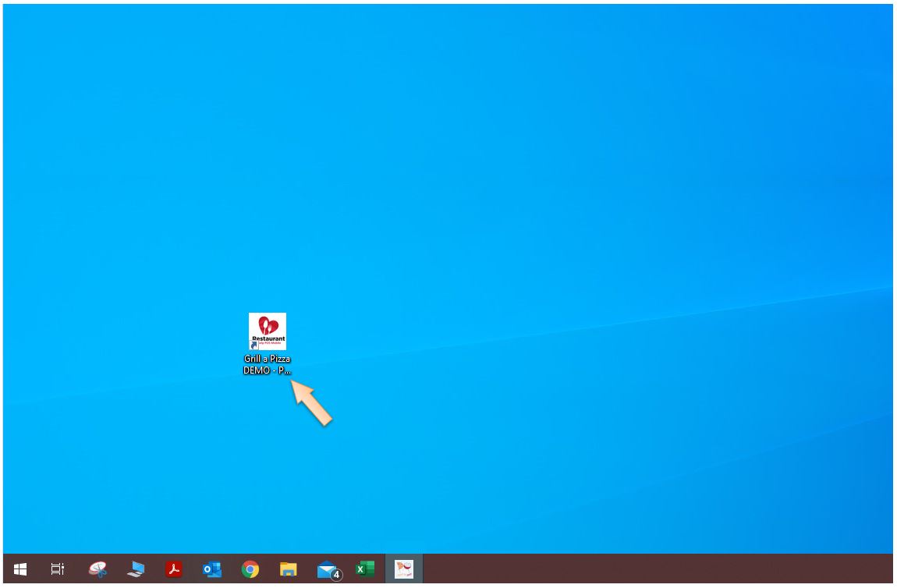Open the Mail app showing 4 unread
897x588 pixels.
coord(326,569)
